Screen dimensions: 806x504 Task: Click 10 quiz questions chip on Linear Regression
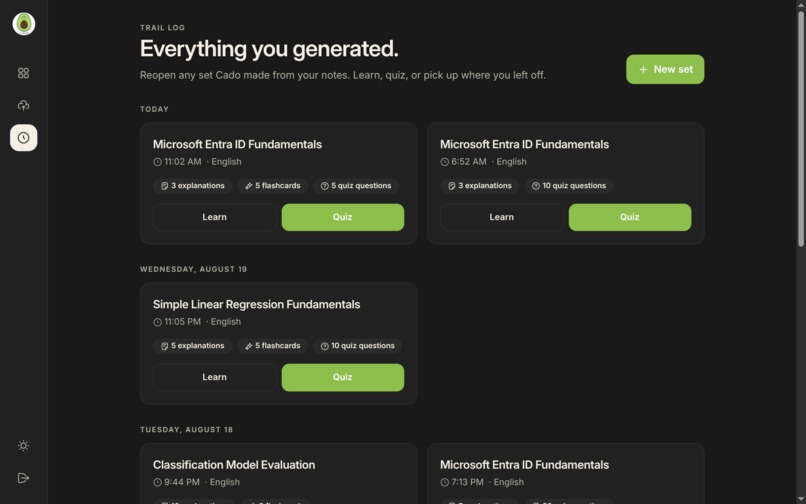coord(358,346)
